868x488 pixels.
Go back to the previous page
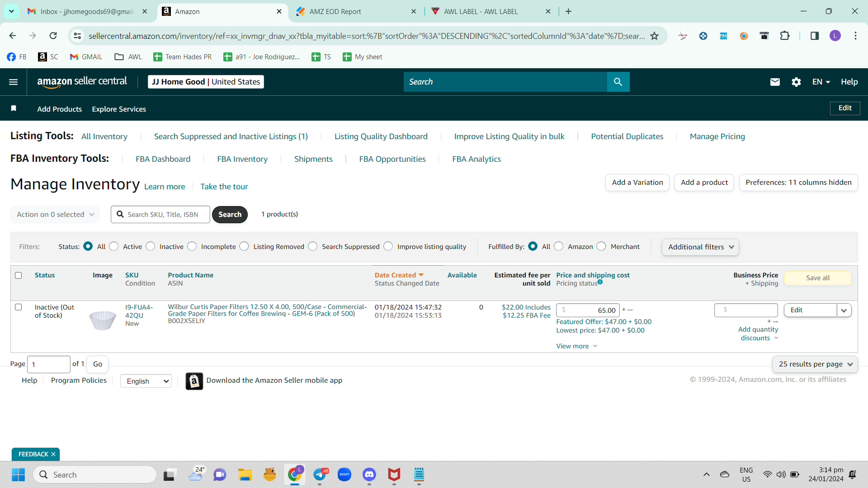click(x=13, y=36)
